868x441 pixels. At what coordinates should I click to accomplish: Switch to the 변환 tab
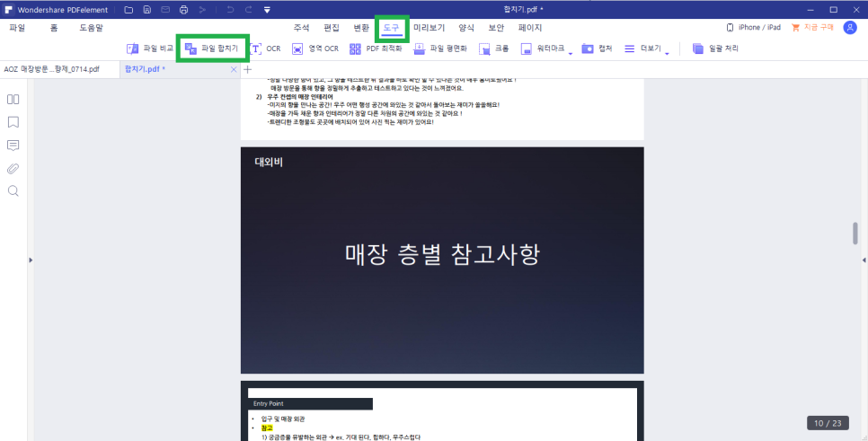pyautogui.click(x=361, y=28)
